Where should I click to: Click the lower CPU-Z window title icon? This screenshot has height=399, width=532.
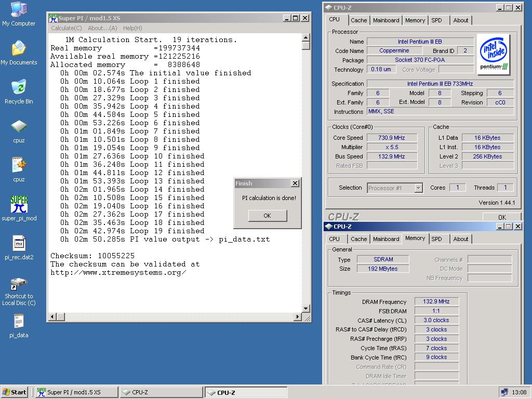[328, 227]
